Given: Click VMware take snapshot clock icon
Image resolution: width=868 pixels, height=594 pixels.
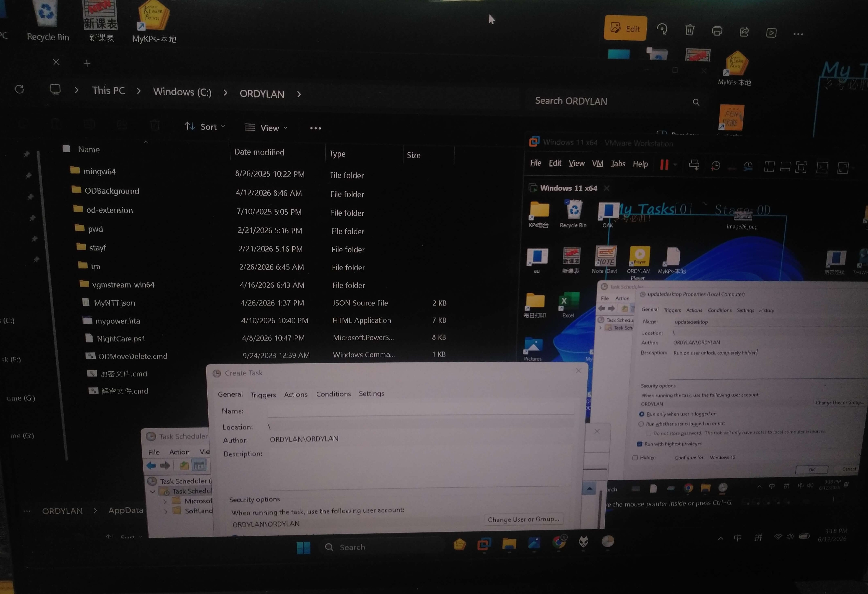Looking at the screenshot, I should pyautogui.click(x=715, y=166).
